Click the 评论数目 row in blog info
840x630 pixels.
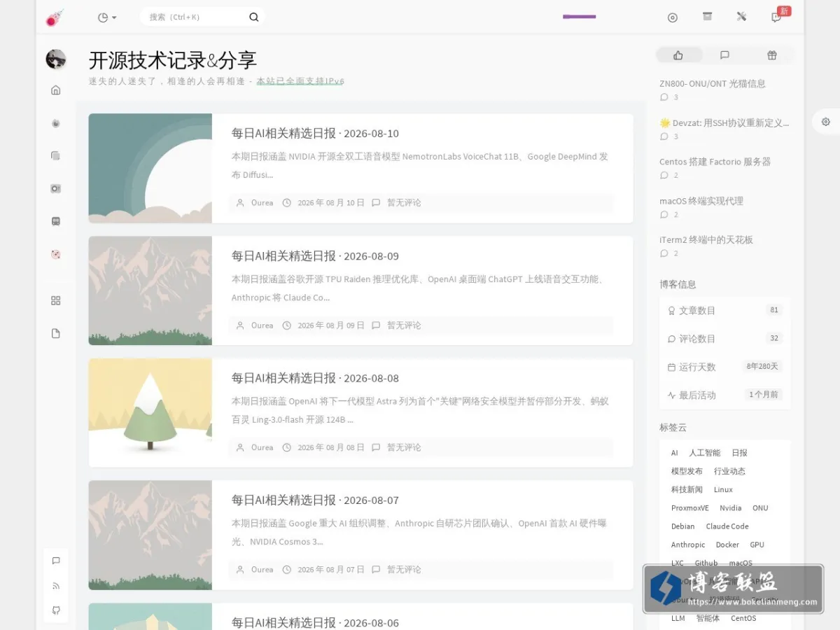coord(724,338)
